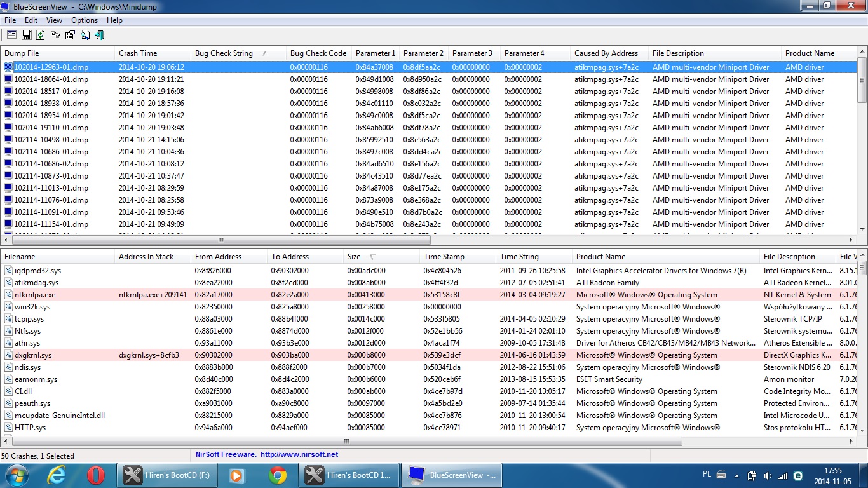Select the 102114-10686-02.dmp row

pos(429,164)
